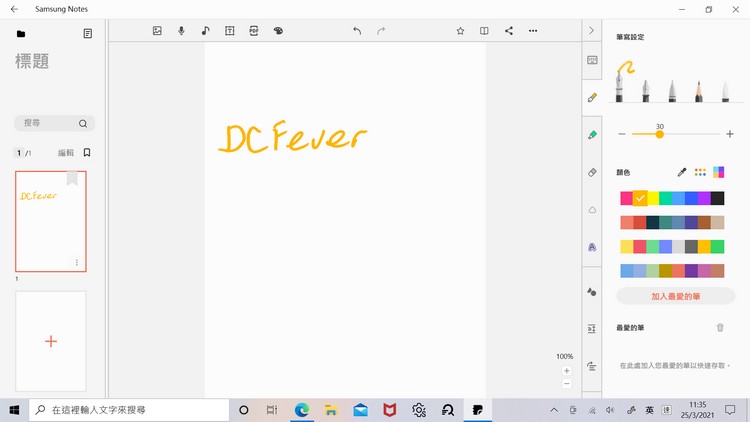Open the color spectrum picker
Screen dimensions: 750x422
click(x=718, y=172)
